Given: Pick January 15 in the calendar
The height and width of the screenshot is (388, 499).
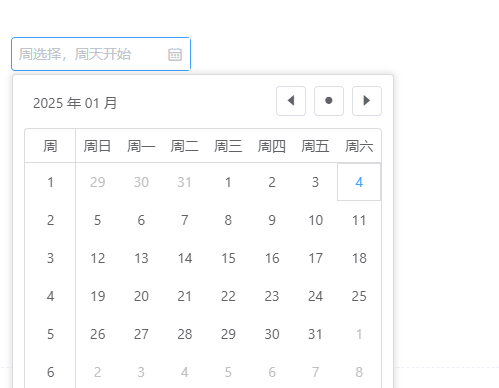Looking at the screenshot, I should [228, 258].
